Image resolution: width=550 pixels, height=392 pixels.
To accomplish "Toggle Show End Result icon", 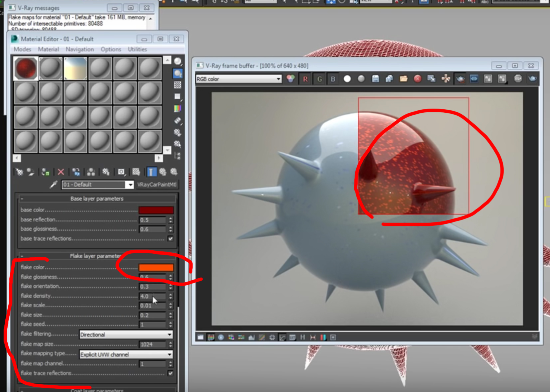I will point(151,172).
